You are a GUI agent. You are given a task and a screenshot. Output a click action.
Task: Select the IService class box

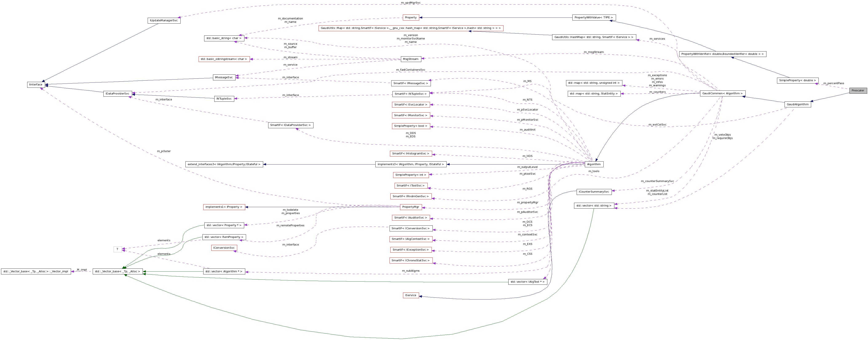coord(411,295)
